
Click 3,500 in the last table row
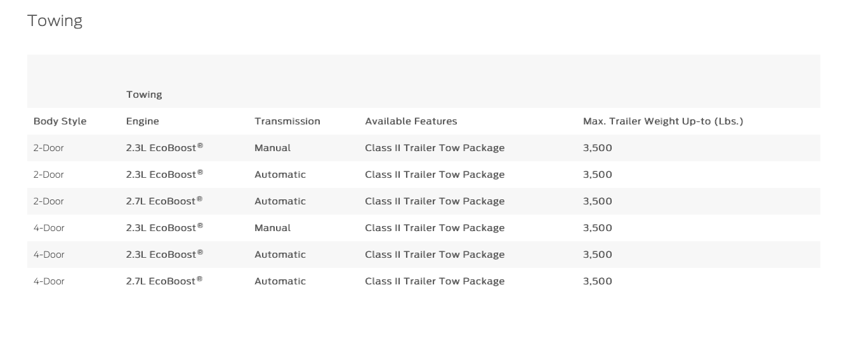click(x=598, y=281)
